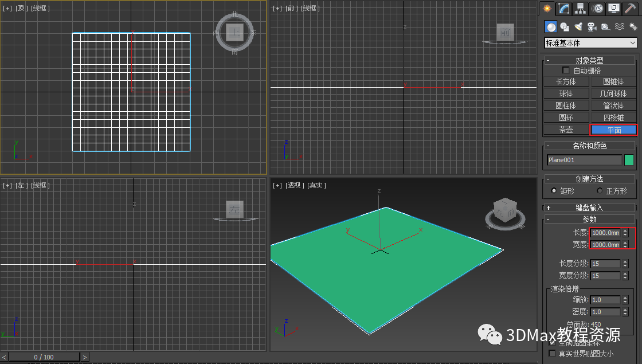Open the Display panel tab
The width and height of the screenshot is (642, 364).
pyautogui.click(x=613, y=8)
